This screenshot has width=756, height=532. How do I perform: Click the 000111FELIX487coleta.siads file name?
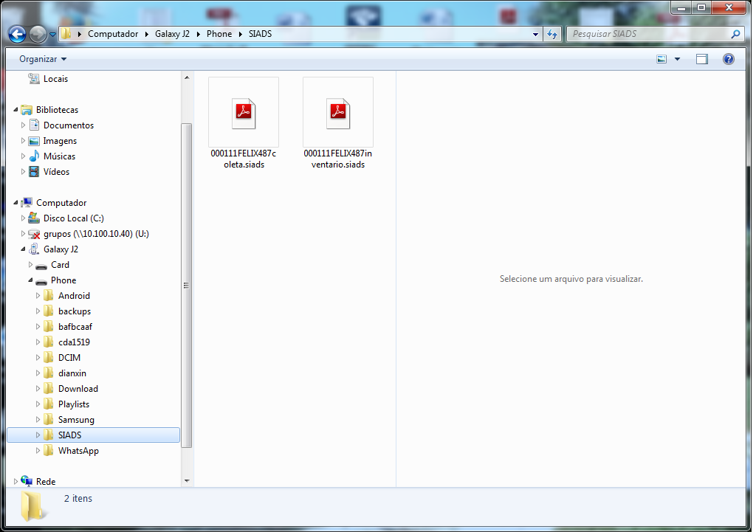[x=244, y=159]
